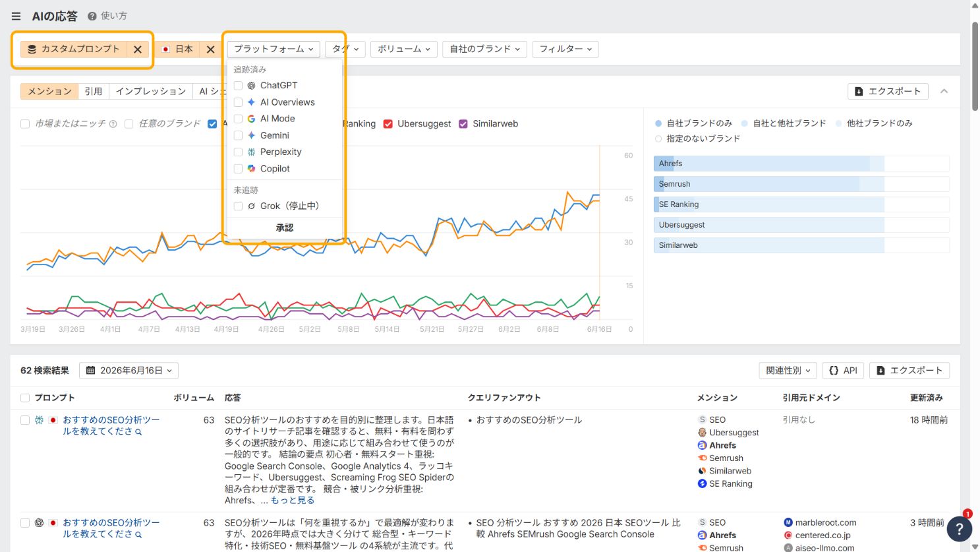This screenshot has height=552, width=980.
Task: Open the 関連性別 sort dropdown
Action: point(788,371)
